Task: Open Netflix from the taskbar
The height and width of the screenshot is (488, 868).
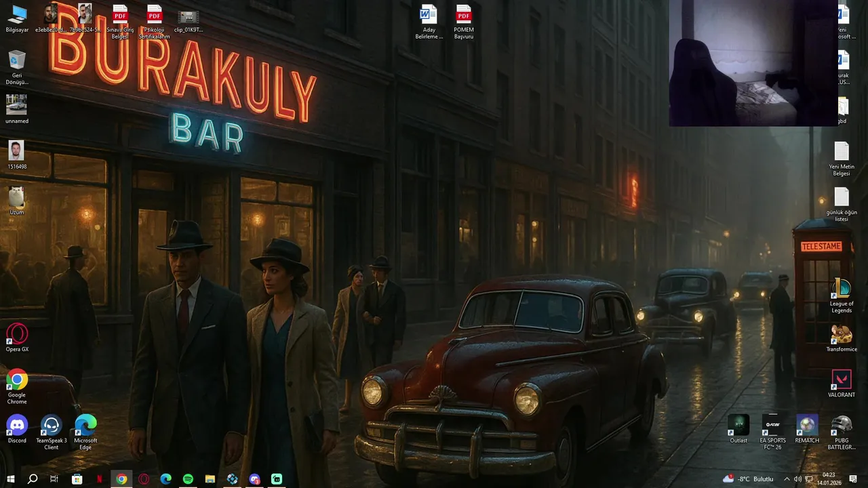Action: (x=100, y=479)
